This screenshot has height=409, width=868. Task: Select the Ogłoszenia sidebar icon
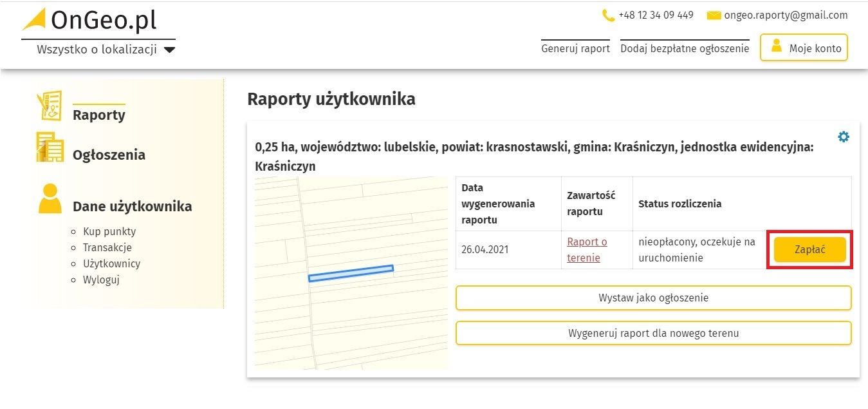[x=50, y=147]
